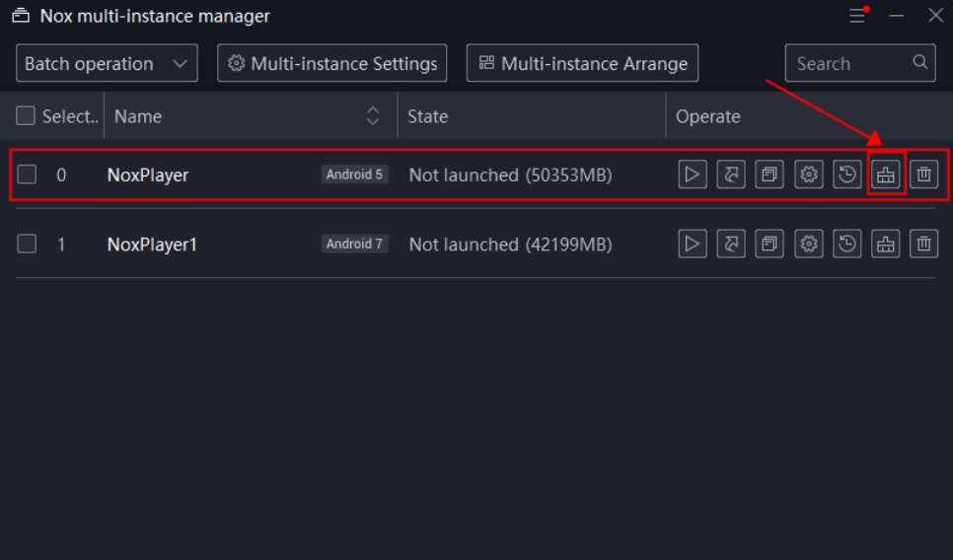Delete NoxPlayer1 using its trash icon
The height and width of the screenshot is (560, 953).
click(x=923, y=244)
